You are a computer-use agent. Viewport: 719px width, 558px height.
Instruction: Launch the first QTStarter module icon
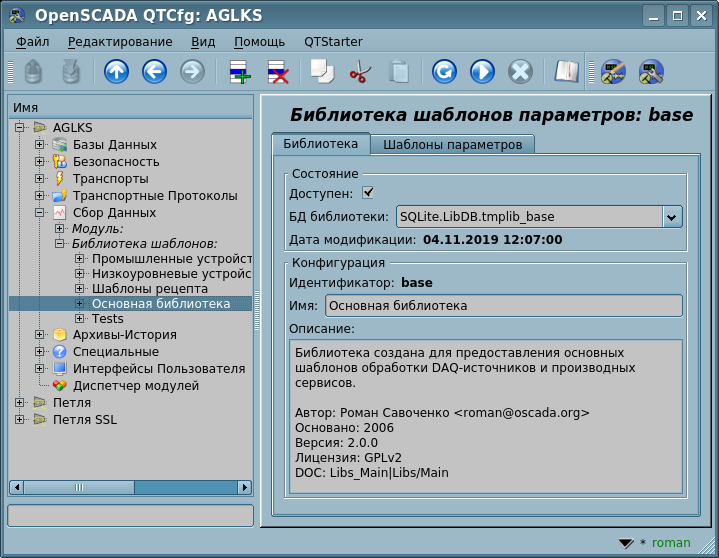click(x=613, y=72)
